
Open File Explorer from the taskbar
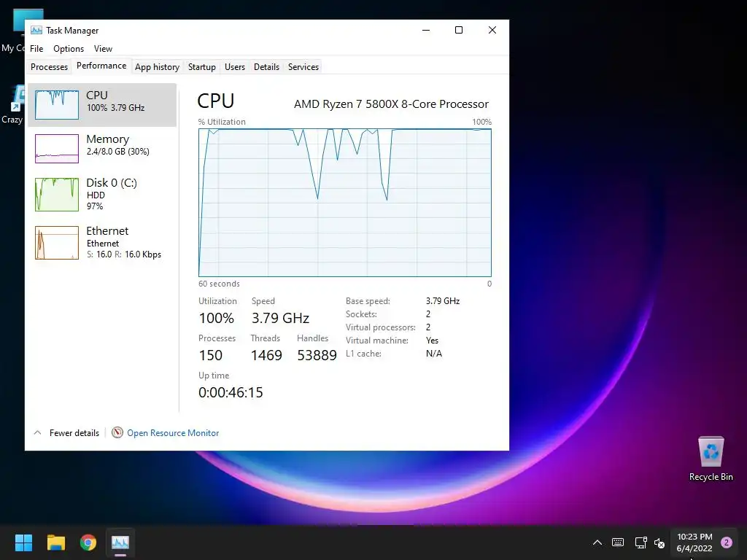tap(55, 542)
